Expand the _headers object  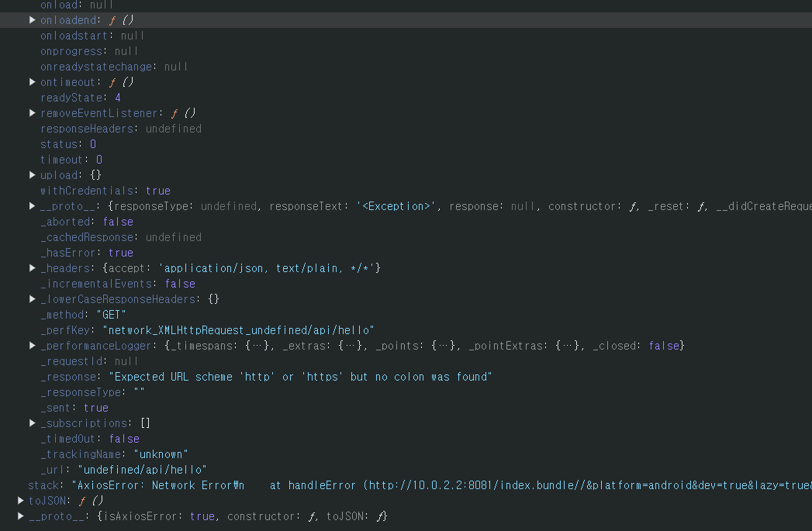pos(32,269)
